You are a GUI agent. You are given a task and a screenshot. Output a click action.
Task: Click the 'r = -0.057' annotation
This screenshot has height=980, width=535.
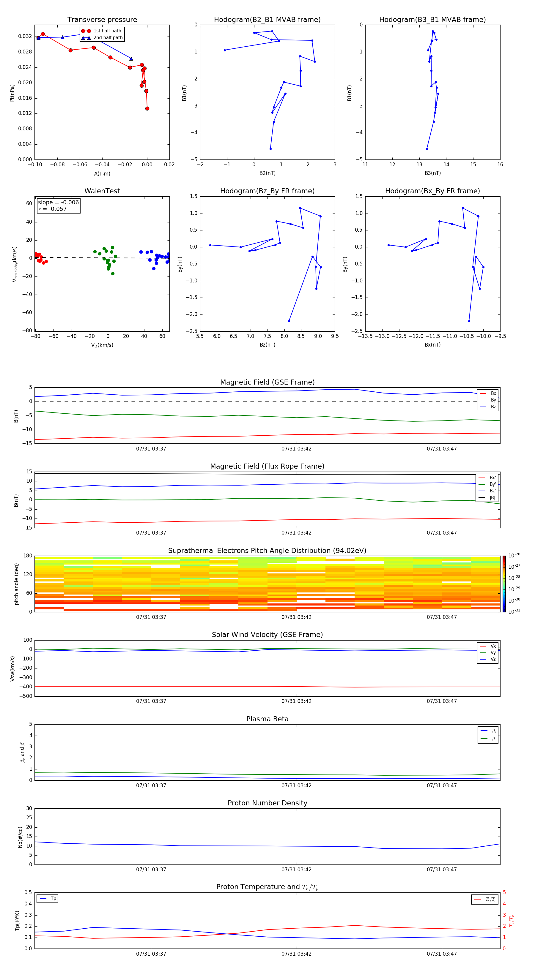tap(53, 209)
